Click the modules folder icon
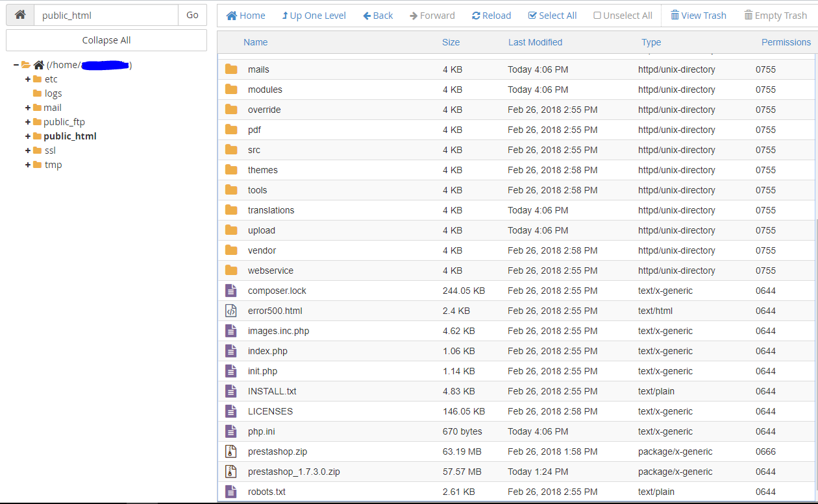This screenshot has width=818, height=504. pyautogui.click(x=231, y=90)
